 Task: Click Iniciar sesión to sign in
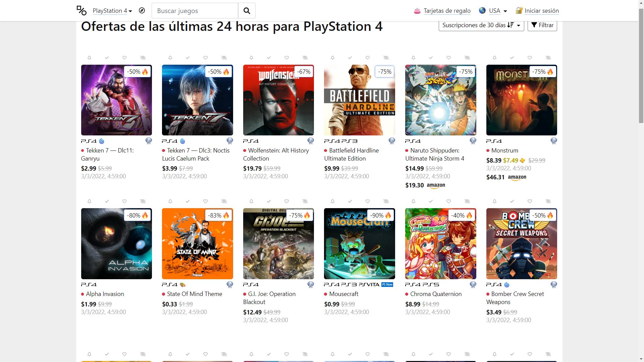pos(542,11)
